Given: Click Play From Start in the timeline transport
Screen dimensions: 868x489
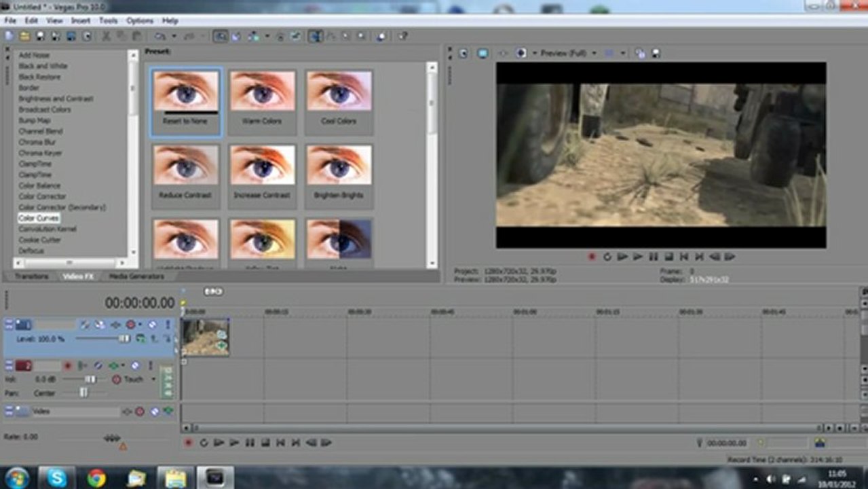Looking at the screenshot, I should click(x=219, y=443).
